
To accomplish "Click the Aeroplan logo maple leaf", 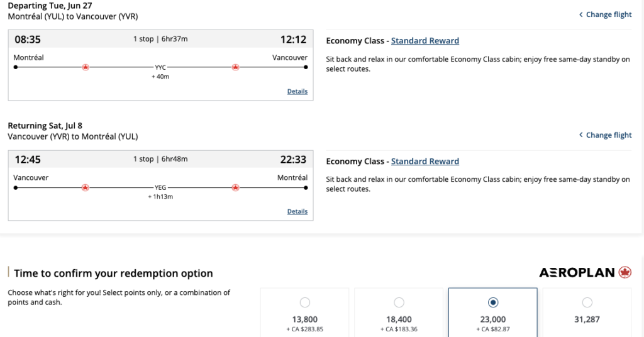I will click(625, 272).
